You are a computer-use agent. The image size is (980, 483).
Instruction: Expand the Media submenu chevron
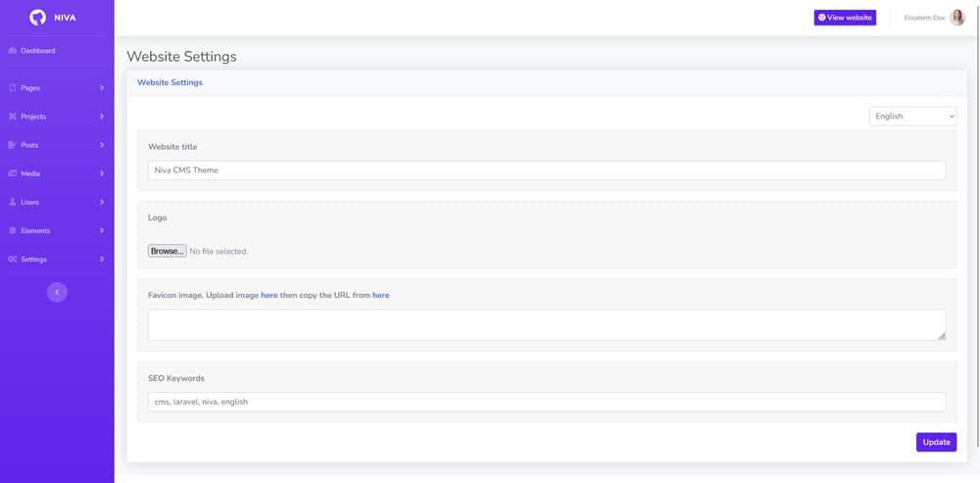coord(102,173)
